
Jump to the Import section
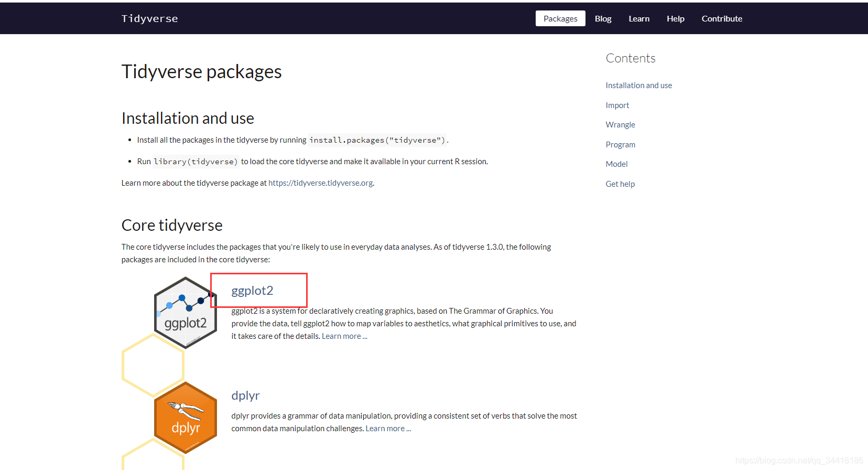617,105
